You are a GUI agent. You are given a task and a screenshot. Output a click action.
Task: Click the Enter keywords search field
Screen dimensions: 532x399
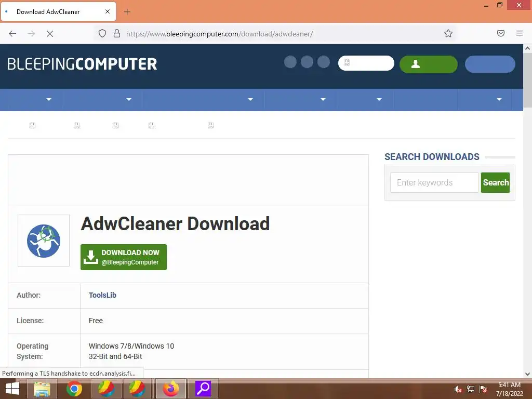coord(434,182)
